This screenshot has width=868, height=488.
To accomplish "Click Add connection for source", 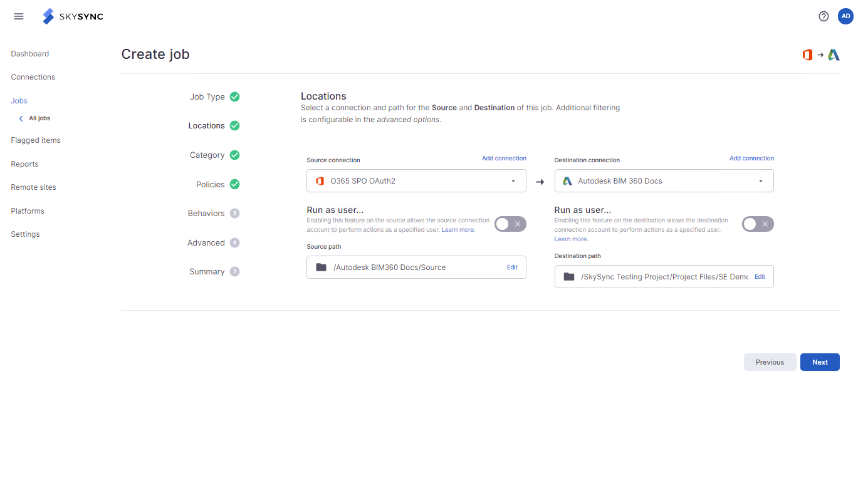I will 504,158.
